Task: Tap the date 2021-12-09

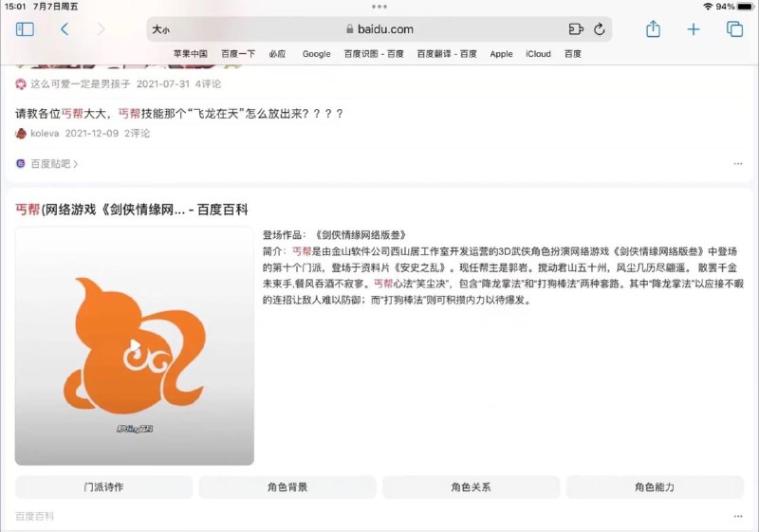Action: point(91,134)
